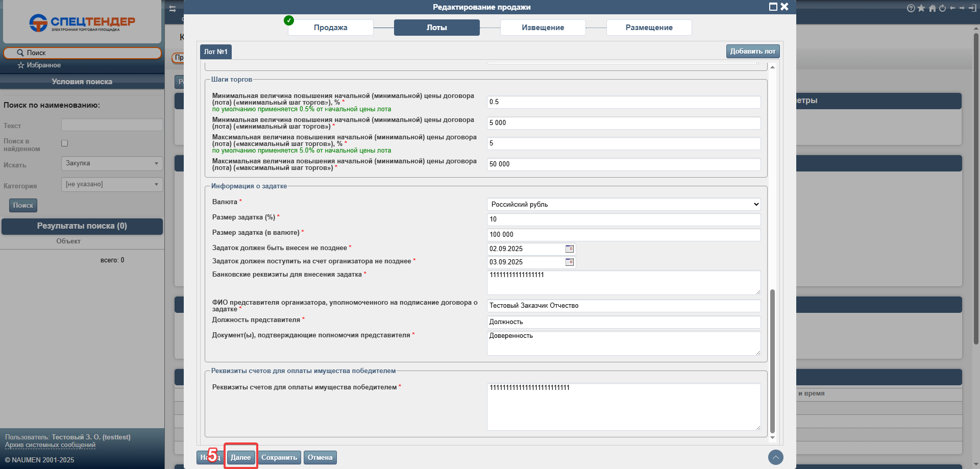Click the logout arrow icon at top right
Screen dimensions: 980x469
tap(971, 8)
